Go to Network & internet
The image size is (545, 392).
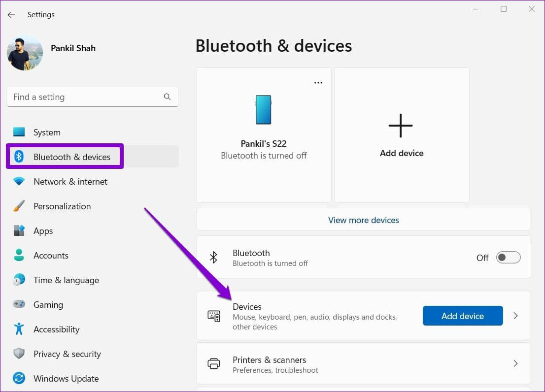point(93,182)
